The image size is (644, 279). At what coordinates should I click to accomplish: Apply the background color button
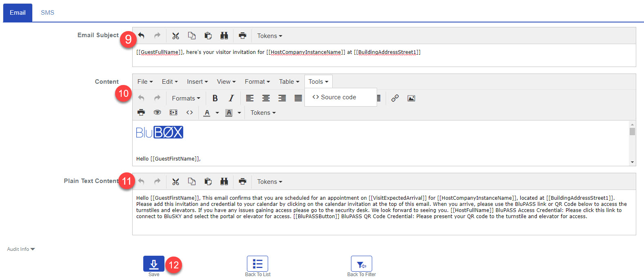click(x=229, y=113)
